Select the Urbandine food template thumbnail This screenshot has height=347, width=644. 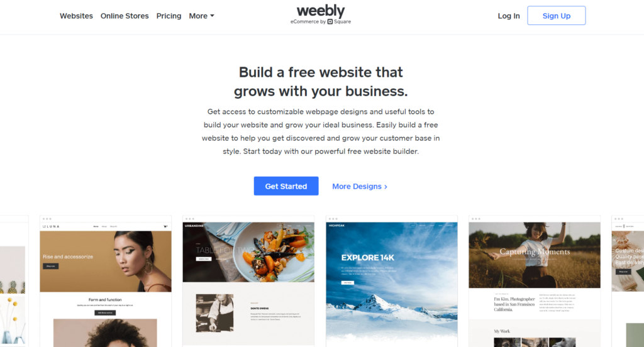tap(248, 281)
